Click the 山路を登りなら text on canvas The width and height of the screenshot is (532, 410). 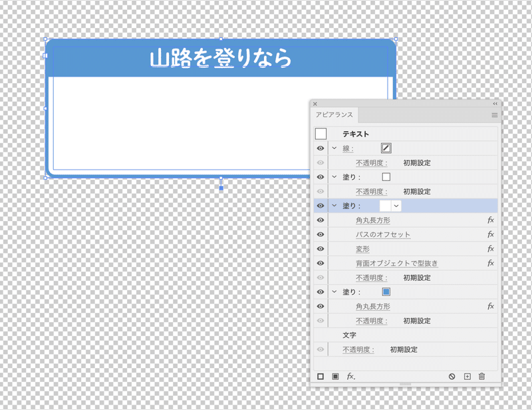click(x=221, y=58)
